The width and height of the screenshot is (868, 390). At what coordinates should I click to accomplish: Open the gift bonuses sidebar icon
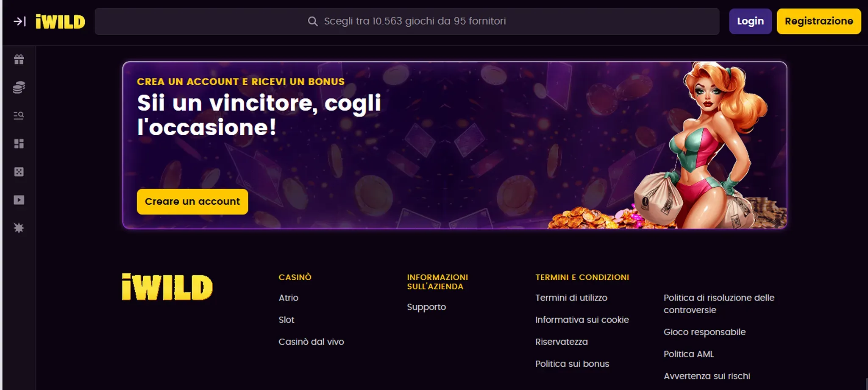(19, 60)
